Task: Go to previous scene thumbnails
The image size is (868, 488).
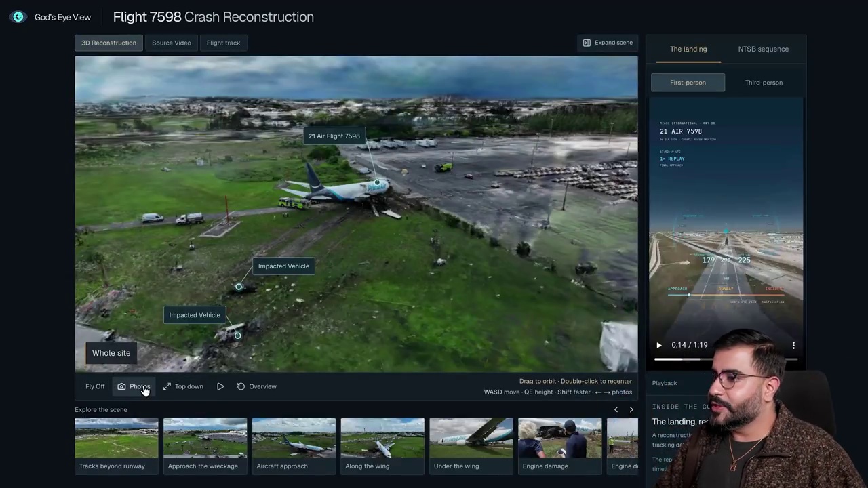Action: coord(616,409)
